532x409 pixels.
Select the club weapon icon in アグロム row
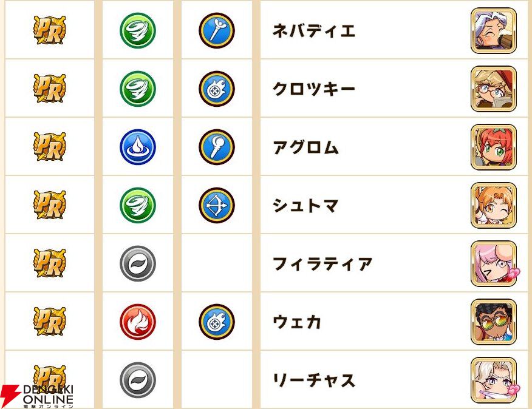[x=217, y=147]
